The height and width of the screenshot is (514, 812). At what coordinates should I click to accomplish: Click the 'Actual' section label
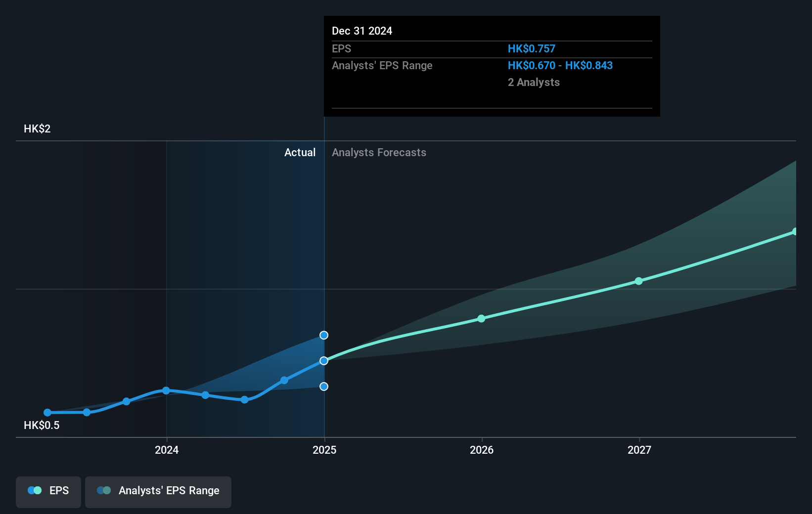coord(300,152)
